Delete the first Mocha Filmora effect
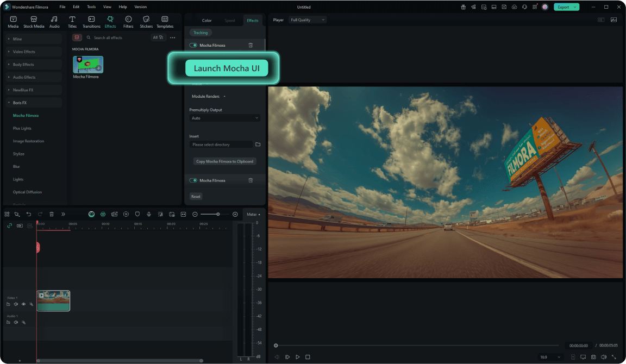This screenshot has width=626, height=364. pyautogui.click(x=251, y=45)
